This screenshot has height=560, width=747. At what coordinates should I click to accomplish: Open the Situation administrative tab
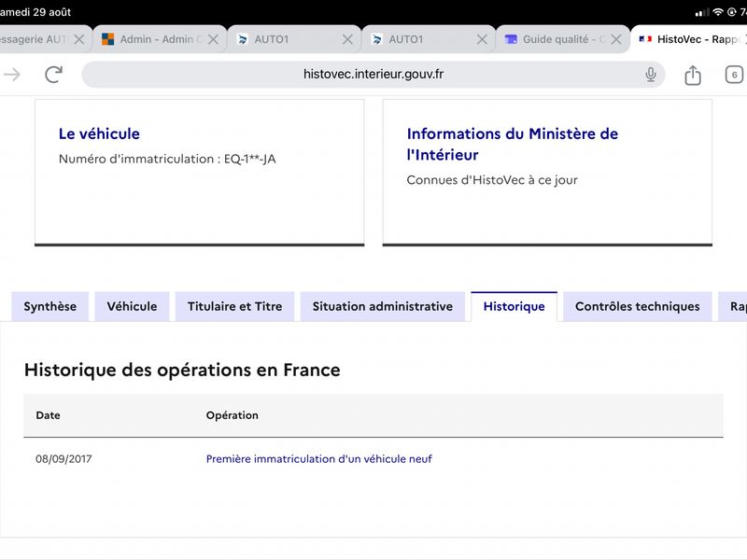click(x=383, y=306)
